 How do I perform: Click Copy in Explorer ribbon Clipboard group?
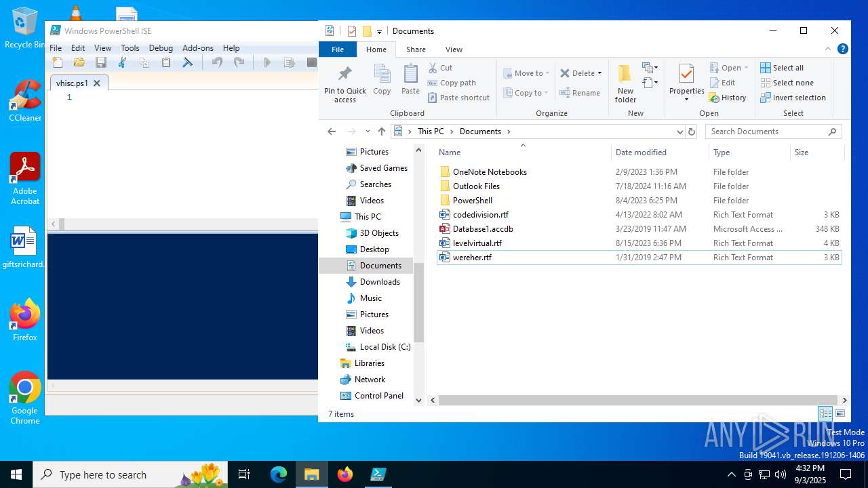tap(382, 80)
